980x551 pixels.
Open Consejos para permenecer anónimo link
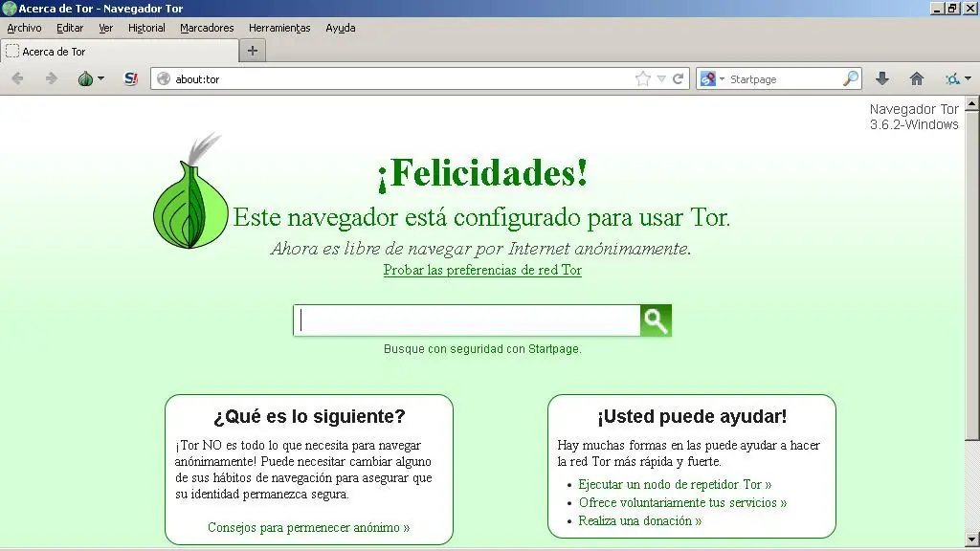(x=309, y=527)
